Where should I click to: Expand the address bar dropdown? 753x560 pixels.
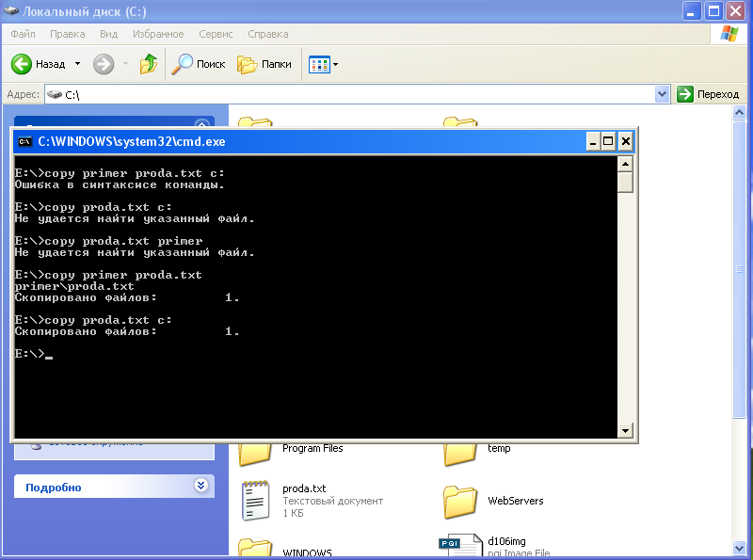(662, 94)
